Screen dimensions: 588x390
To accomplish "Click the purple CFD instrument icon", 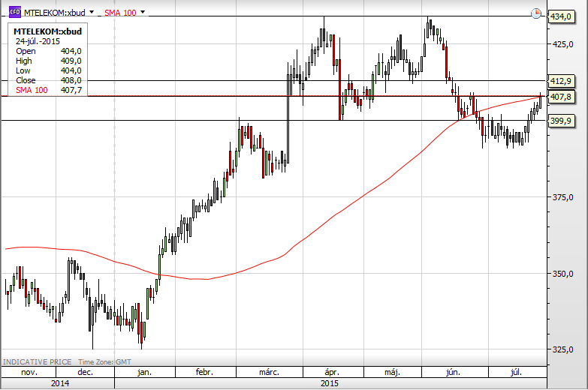I will coord(14,12).
